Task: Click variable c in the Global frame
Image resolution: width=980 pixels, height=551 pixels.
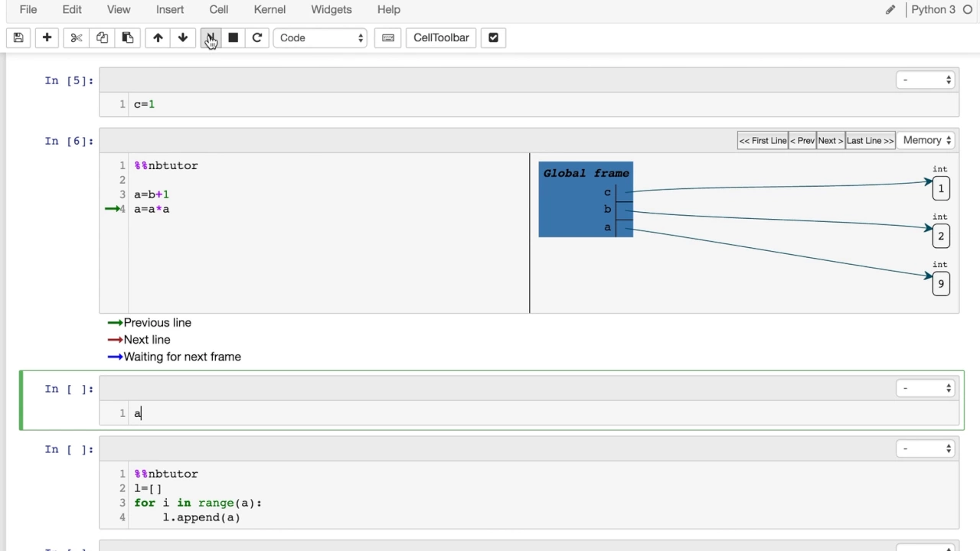Action: coord(608,192)
